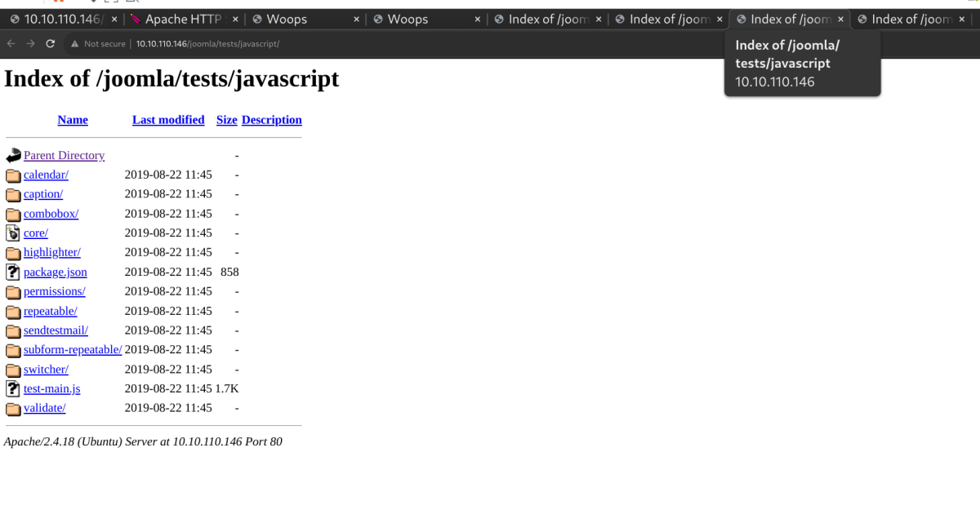
Task: Close the Apache HTTP tab
Action: [234, 19]
